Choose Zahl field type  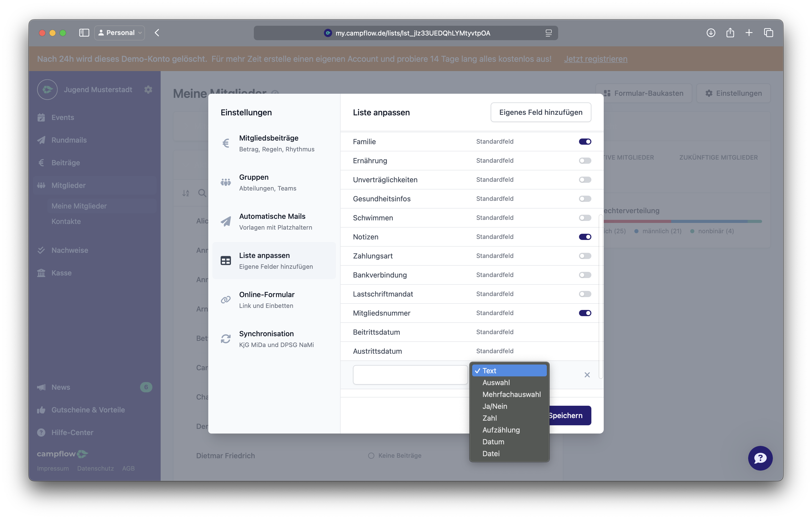[x=509, y=418]
